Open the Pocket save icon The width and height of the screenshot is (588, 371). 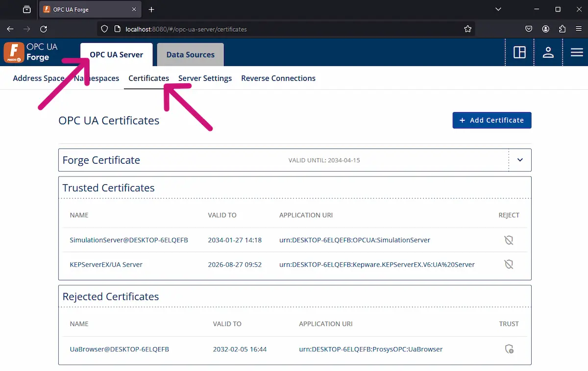529,29
